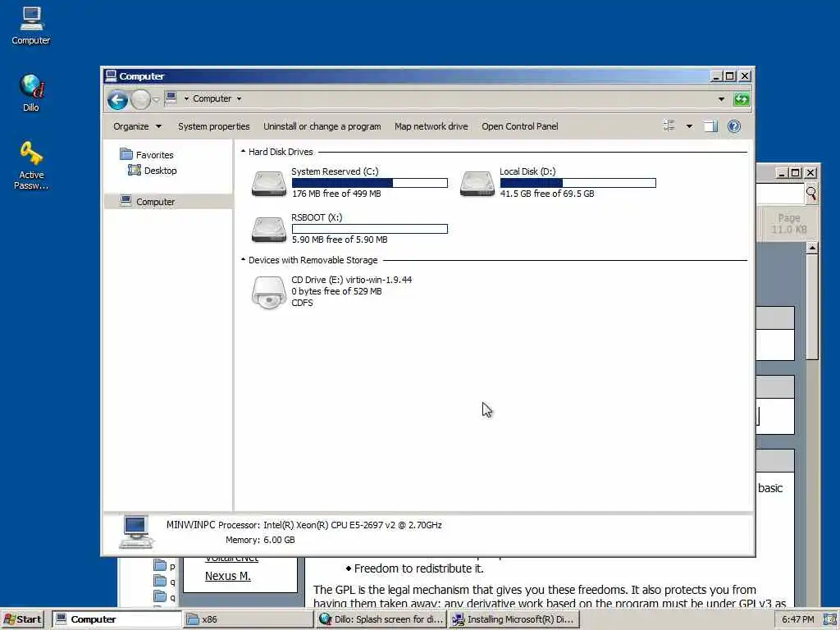Select the System Reserved (C:) drive icon
Image resolution: width=840 pixels, height=630 pixels.
coord(269,184)
